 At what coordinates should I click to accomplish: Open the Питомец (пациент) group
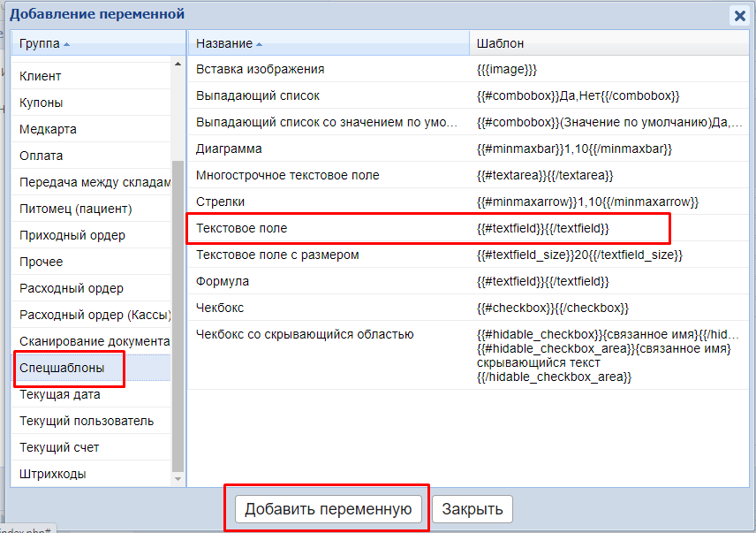click(76, 209)
